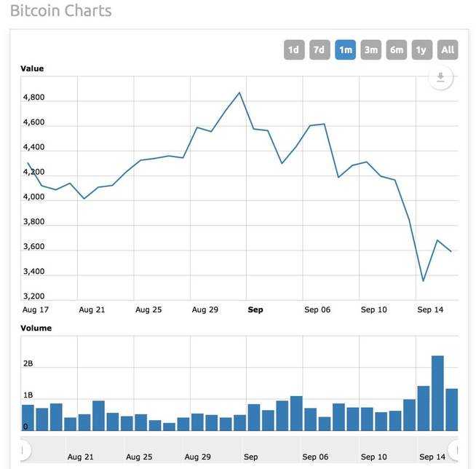Click the bold Sep label on price axis
This screenshot has height=469, width=476.
[255, 310]
